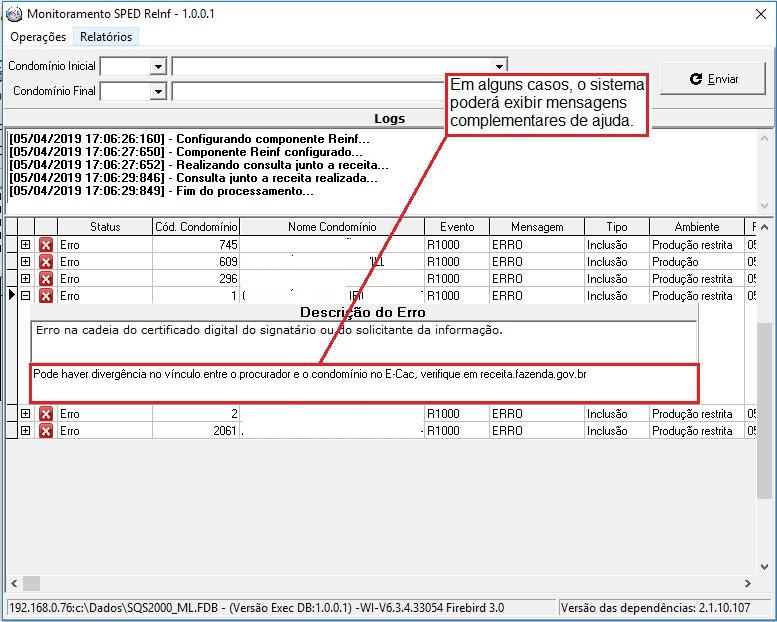Click the red error icon of row 296
Image resolution: width=777 pixels, height=622 pixels.
(x=46, y=279)
